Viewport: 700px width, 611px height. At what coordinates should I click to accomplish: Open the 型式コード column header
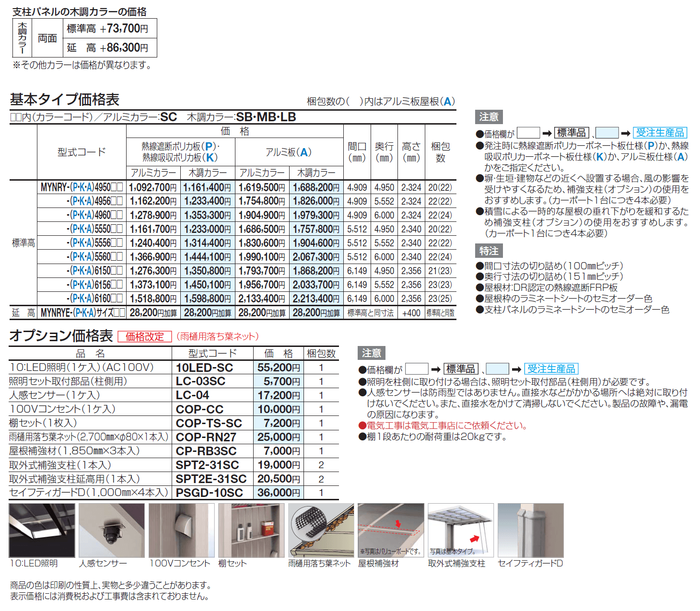pos(82,151)
